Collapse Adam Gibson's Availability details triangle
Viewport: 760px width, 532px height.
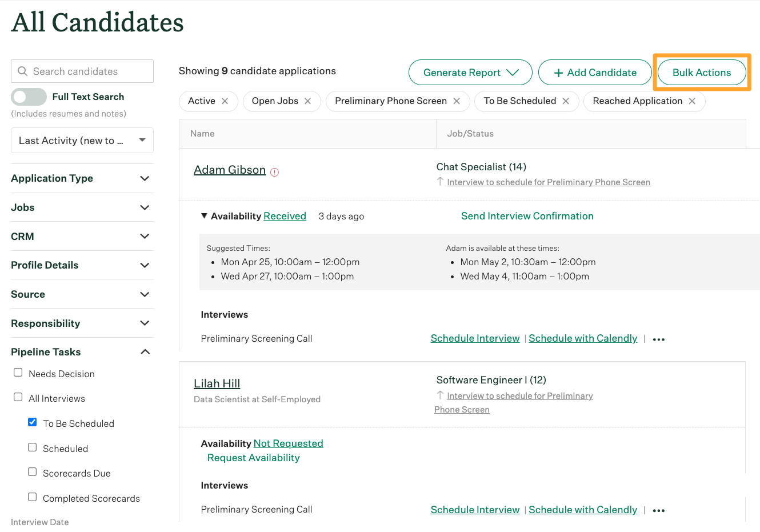204,216
